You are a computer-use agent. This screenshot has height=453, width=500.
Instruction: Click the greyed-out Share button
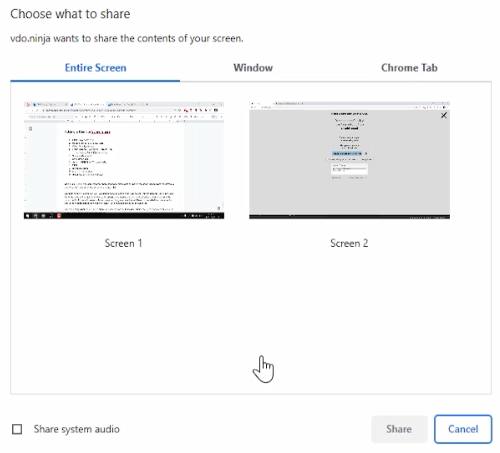pyautogui.click(x=399, y=429)
